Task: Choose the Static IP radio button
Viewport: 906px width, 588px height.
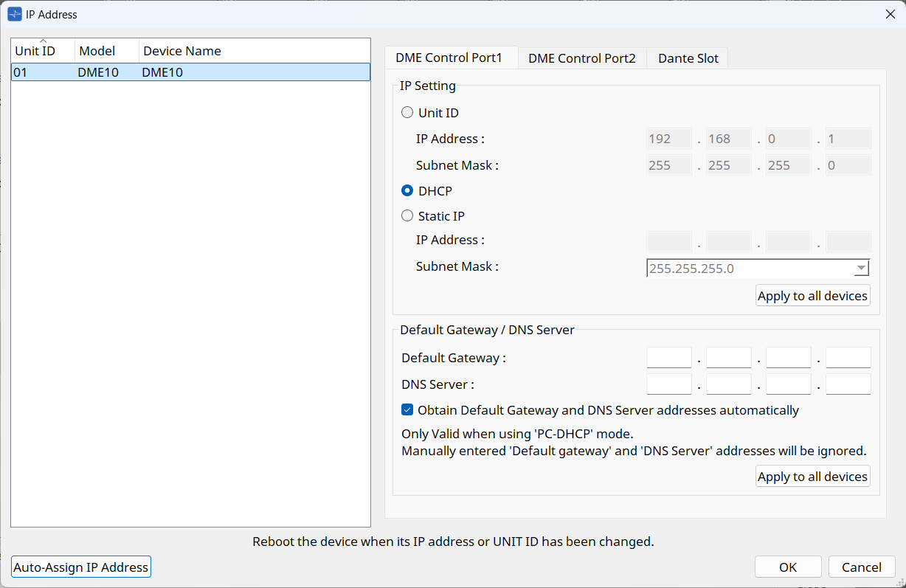Action: [407, 216]
